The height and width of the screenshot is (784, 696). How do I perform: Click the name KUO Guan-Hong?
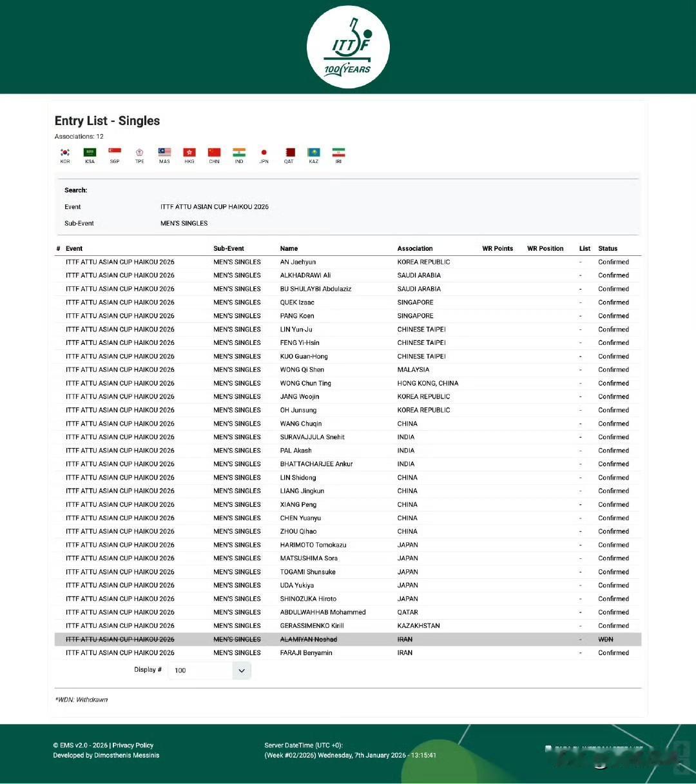tap(304, 357)
